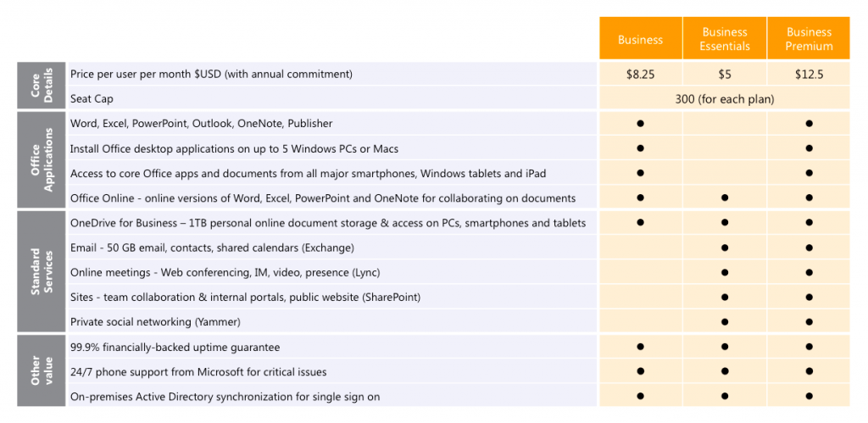
Task: Click Active Directory synchronization row text
Action: pos(225,397)
